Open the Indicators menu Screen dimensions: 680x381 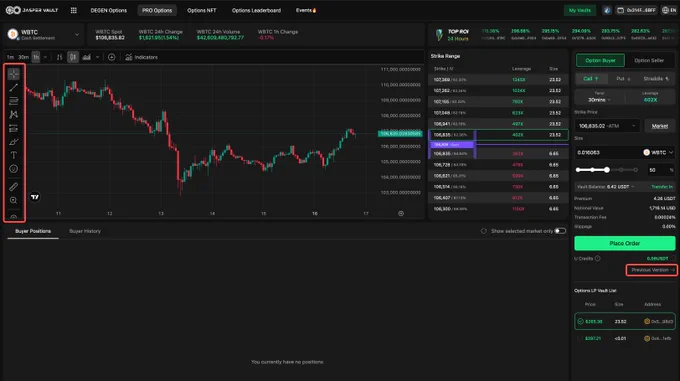[141, 57]
